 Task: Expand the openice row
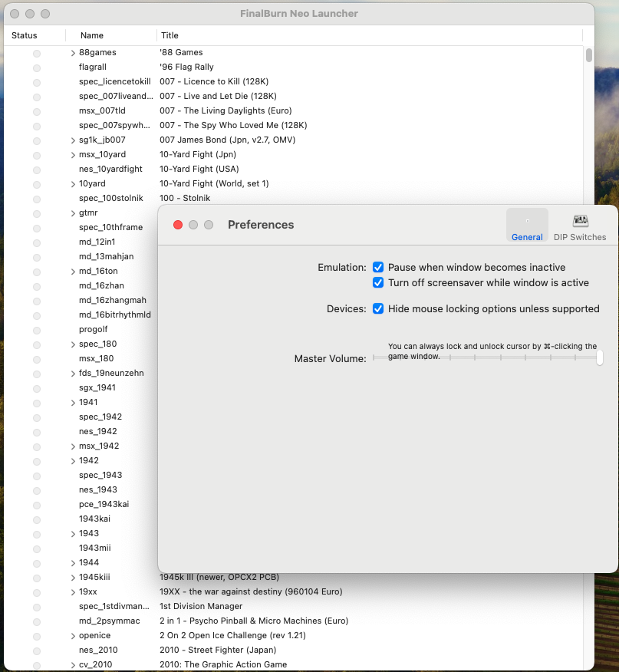(x=73, y=636)
